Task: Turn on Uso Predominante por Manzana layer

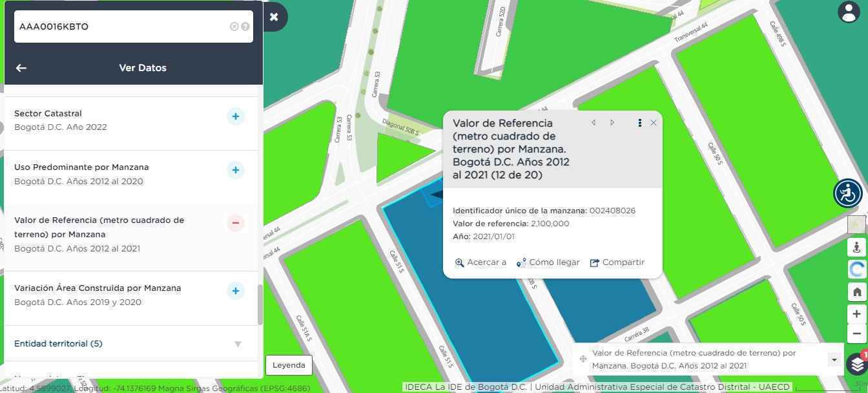Action: click(236, 170)
